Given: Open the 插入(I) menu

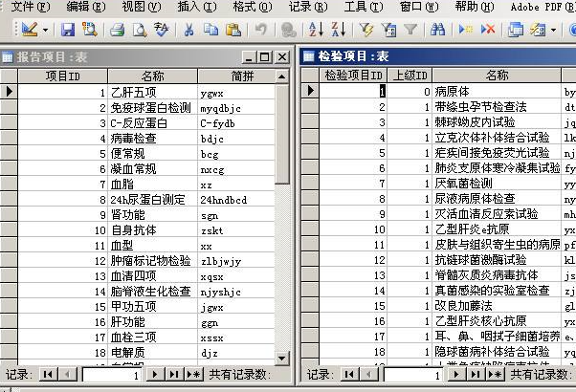Looking at the screenshot, I should 197,7.
